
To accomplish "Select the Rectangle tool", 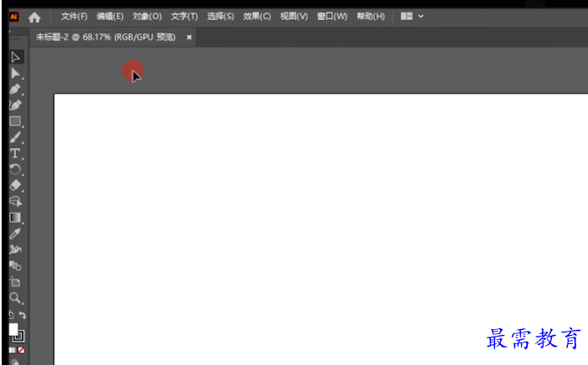I will tap(15, 121).
